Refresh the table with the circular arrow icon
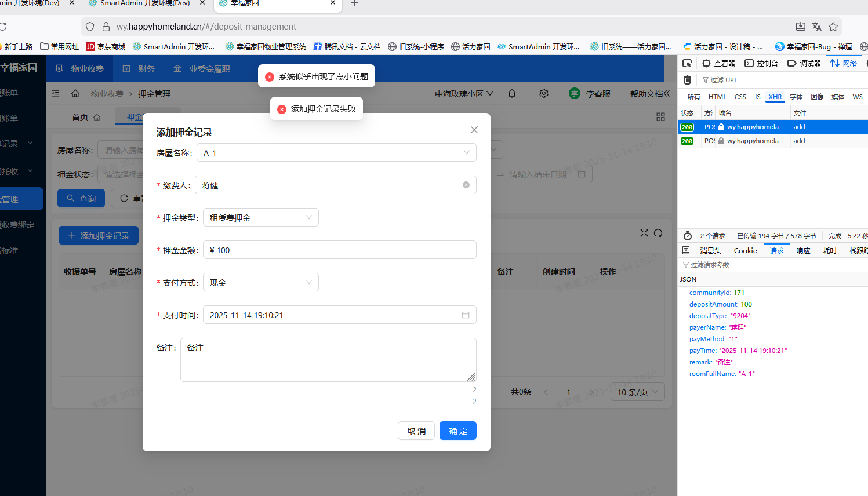 [x=658, y=233]
